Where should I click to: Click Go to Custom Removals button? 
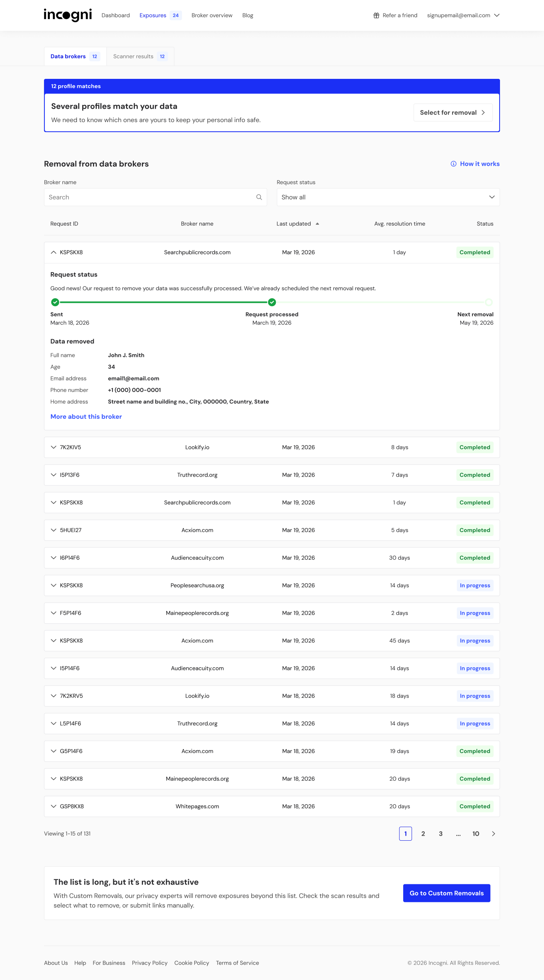tap(446, 893)
